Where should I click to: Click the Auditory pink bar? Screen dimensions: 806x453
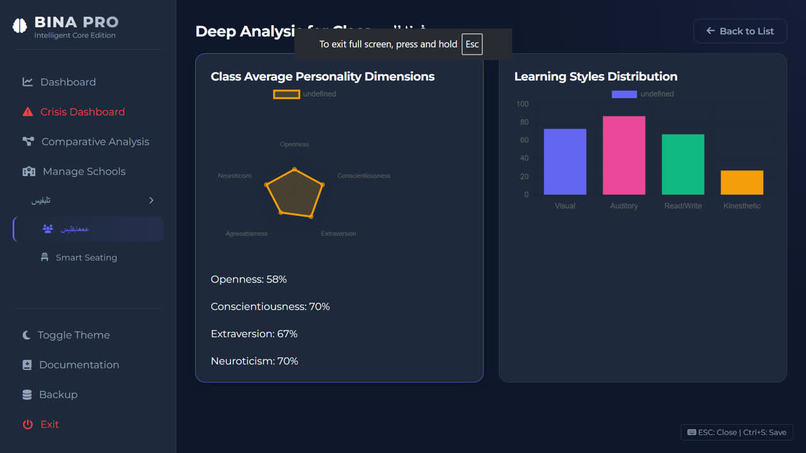[x=624, y=155]
